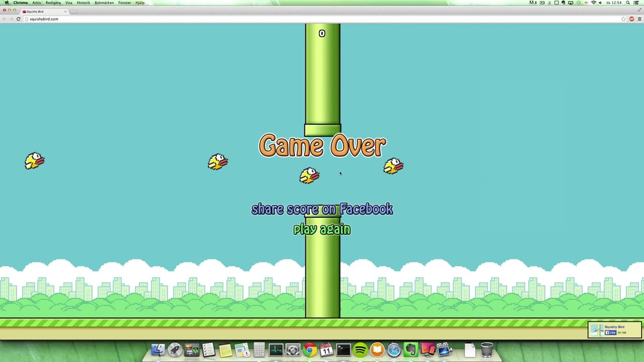Click the Squishy Bird Facebook widget thumbnail
This screenshot has width=644, height=362.
tap(597, 330)
